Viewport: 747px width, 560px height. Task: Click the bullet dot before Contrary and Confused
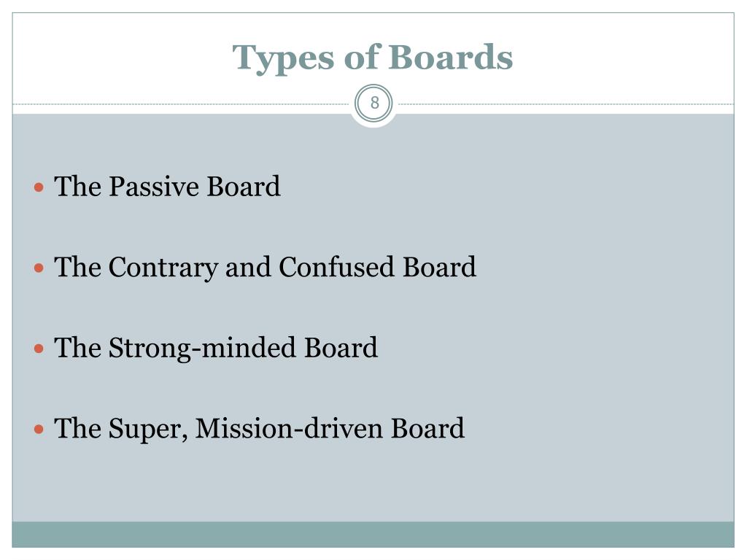click(x=39, y=268)
